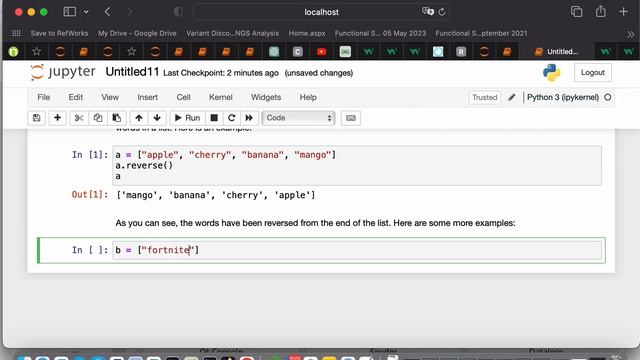
Task: Switch to the YouTube pinned tab
Action: point(322,51)
